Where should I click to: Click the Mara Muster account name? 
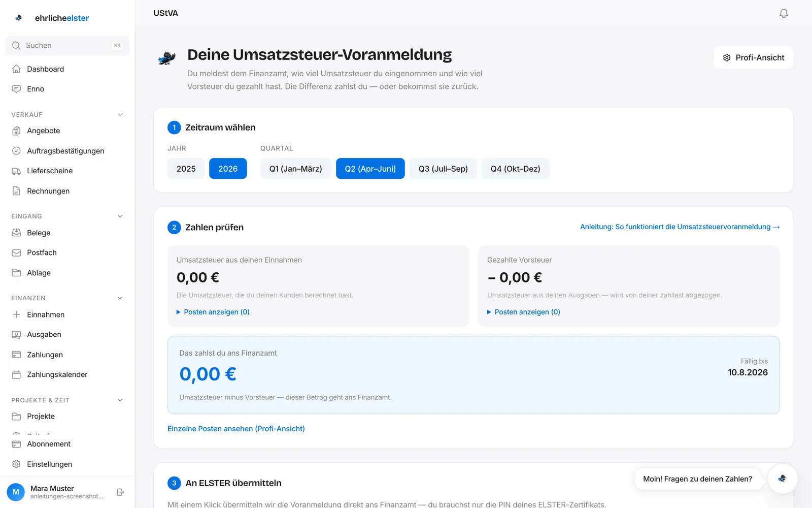pos(52,488)
